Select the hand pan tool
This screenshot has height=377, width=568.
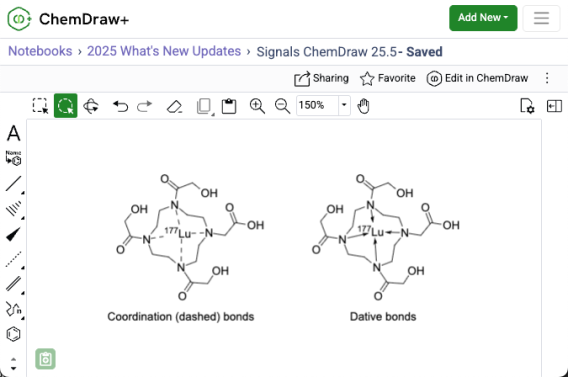point(363,106)
